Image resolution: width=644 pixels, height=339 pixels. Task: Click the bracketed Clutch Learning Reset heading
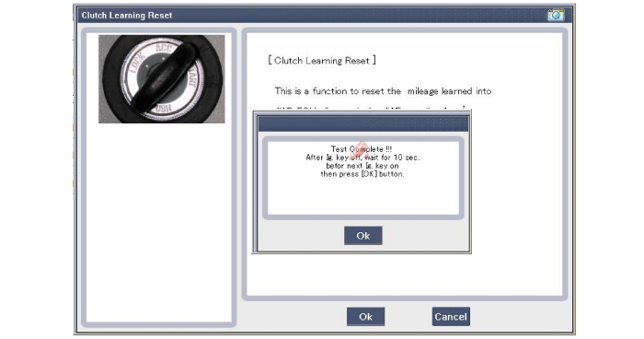click(x=322, y=61)
